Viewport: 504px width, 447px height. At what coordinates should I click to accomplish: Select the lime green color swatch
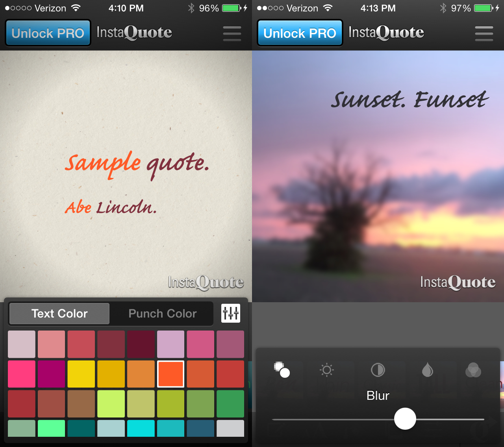click(x=111, y=404)
